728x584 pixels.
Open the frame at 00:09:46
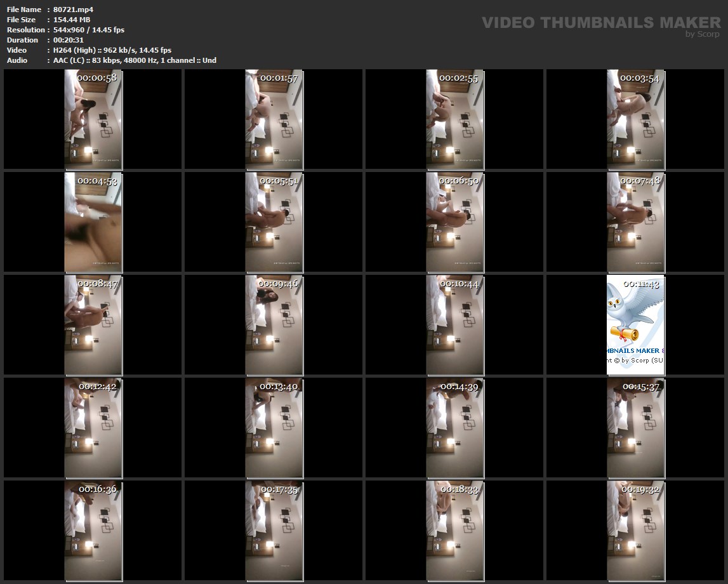click(274, 325)
